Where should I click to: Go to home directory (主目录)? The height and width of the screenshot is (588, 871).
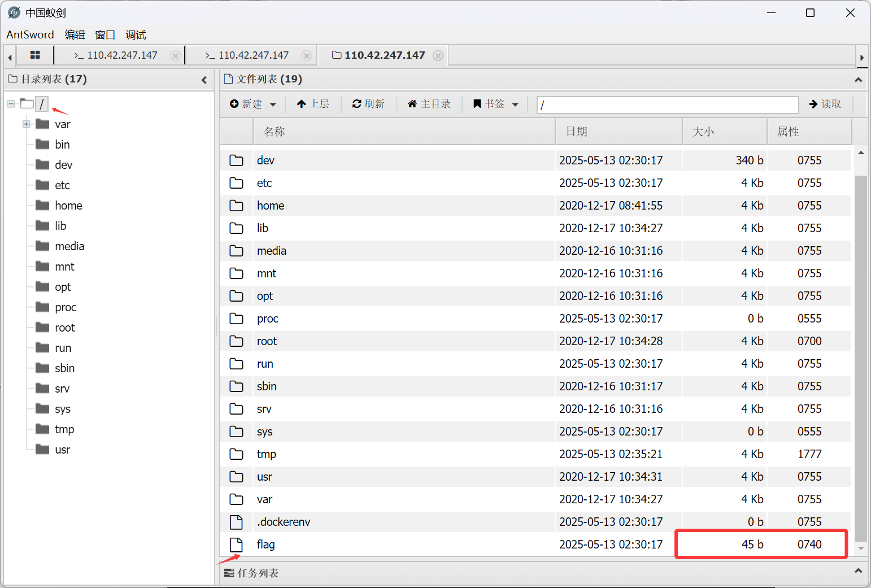pos(429,104)
